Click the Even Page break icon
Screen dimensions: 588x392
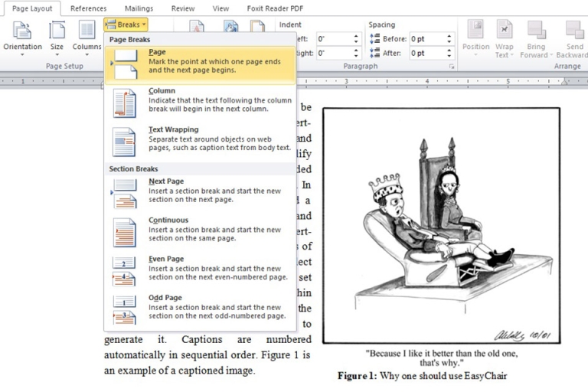coord(125,272)
